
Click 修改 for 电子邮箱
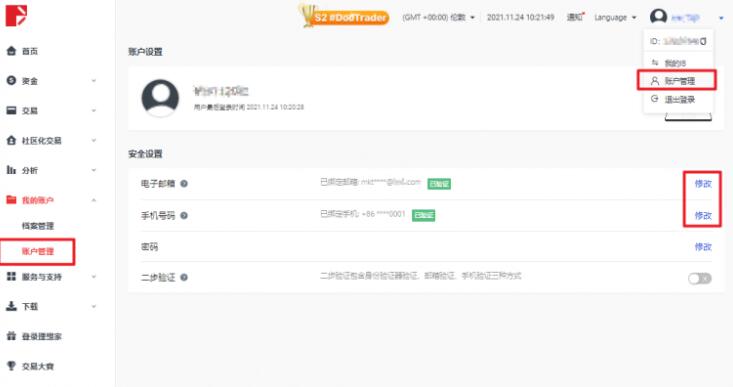point(703,184)
